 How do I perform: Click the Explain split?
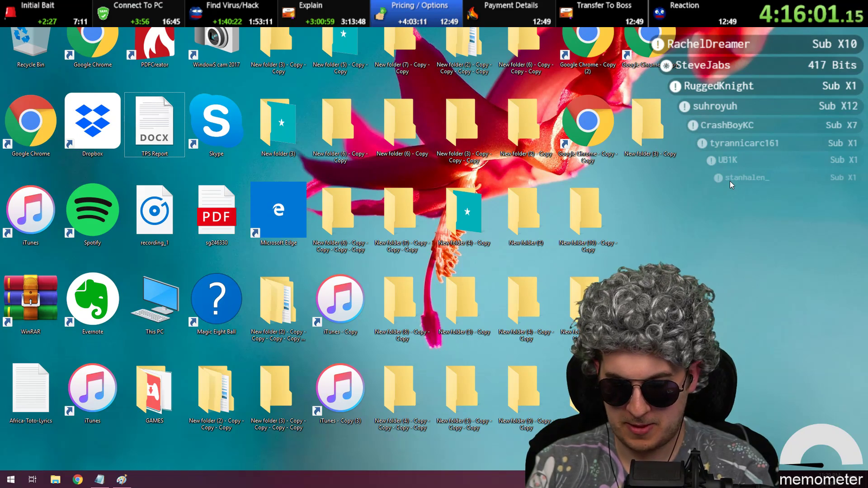pyautogui.click(x=324, y=14)
